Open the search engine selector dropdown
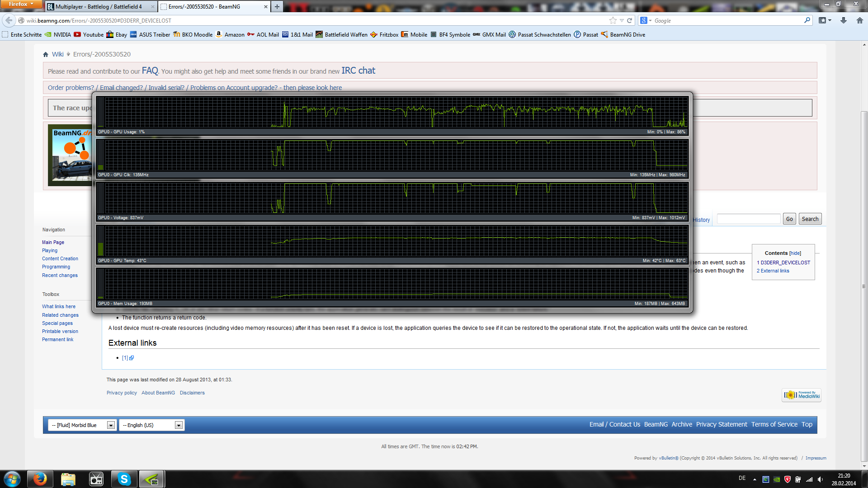 click(646, 20)
